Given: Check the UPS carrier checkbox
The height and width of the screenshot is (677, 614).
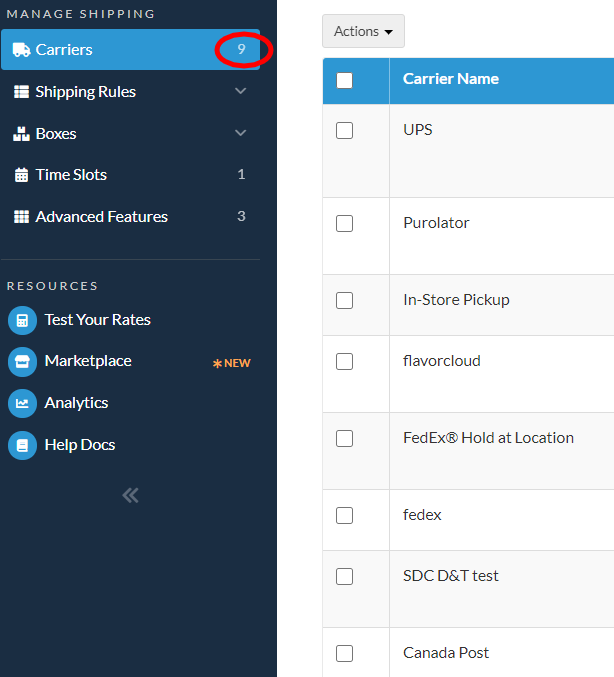Looking at the screenshot, I should (x=345, y=130).
